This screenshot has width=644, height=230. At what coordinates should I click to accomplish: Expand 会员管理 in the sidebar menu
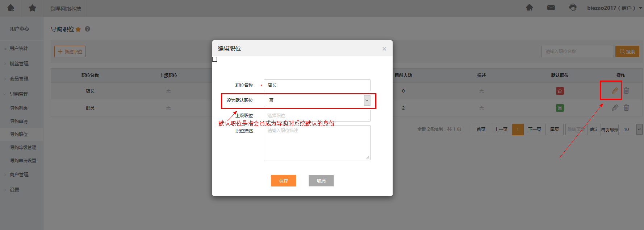point(19,79)
